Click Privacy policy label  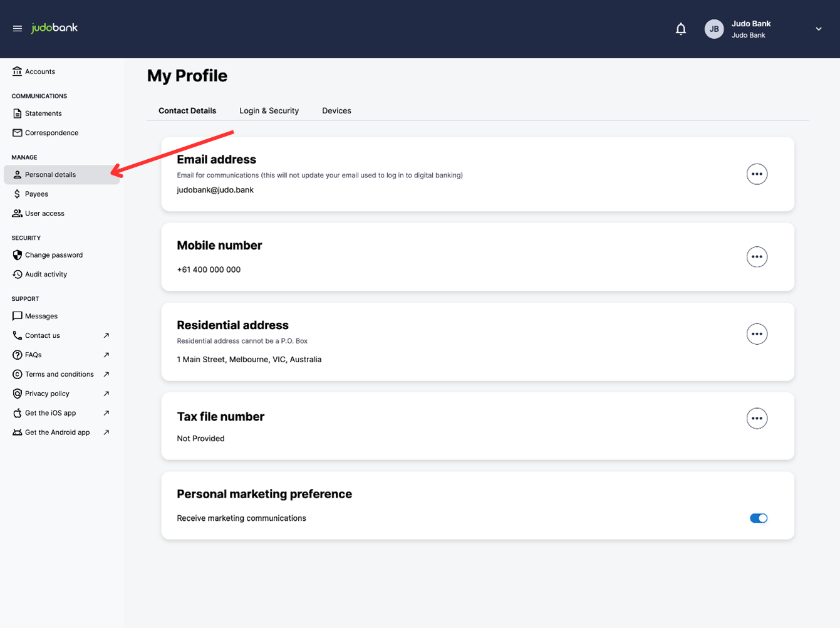click(47, 394)
